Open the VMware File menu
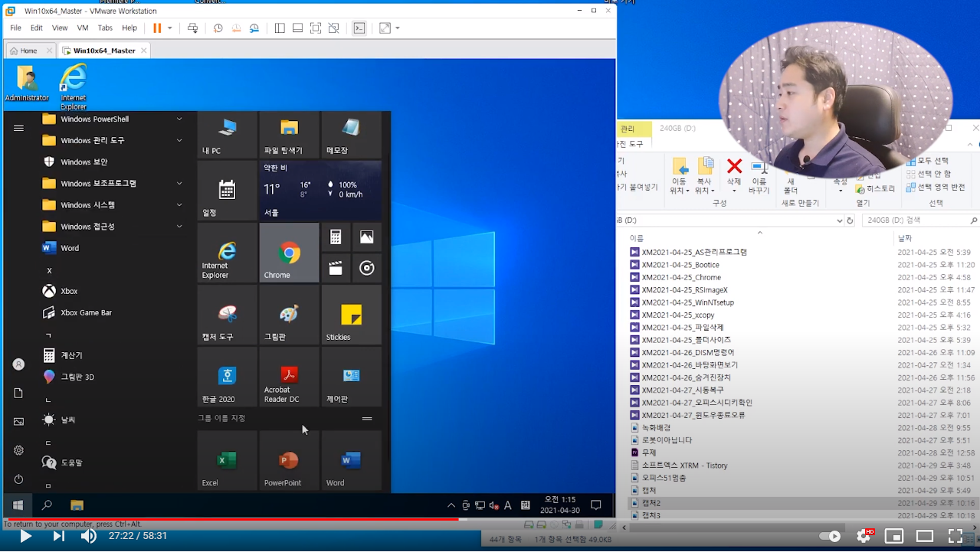Image resolution: width=980 pixels, height=552 pixels. pyautogui.click(x=15, y=28)
